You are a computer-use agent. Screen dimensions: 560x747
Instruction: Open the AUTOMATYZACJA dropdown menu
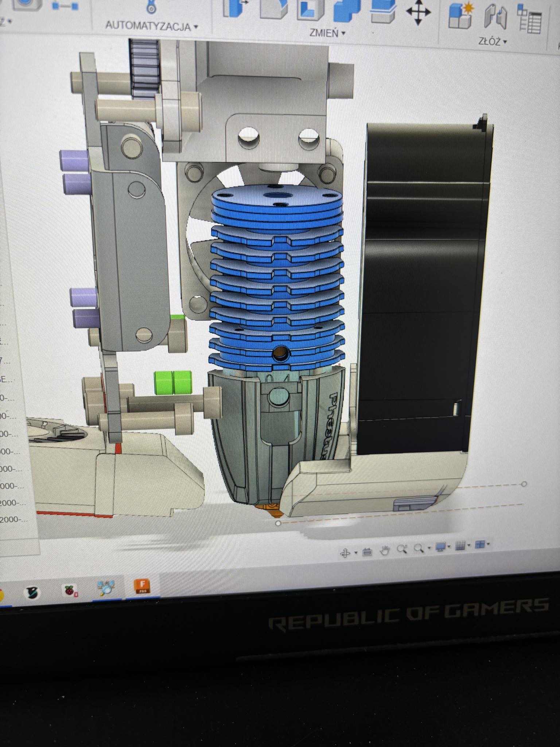151,26
